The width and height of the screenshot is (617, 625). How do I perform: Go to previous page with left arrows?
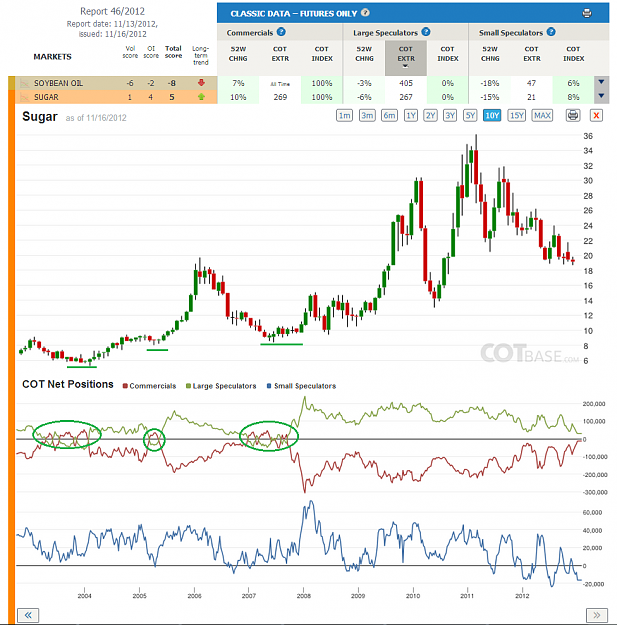pyautogui.click(x=28, y=615)
